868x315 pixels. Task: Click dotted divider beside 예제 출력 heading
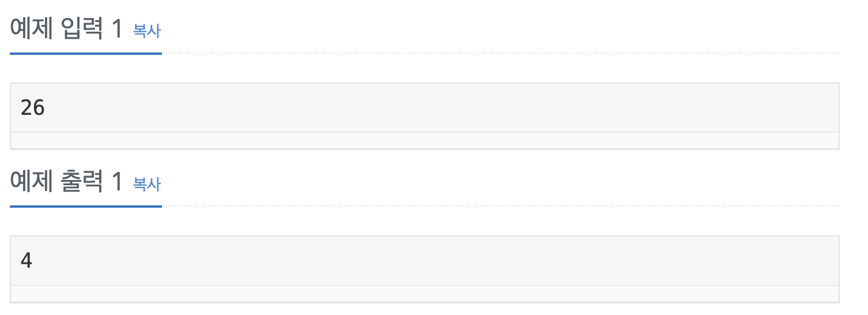point(501,206)
